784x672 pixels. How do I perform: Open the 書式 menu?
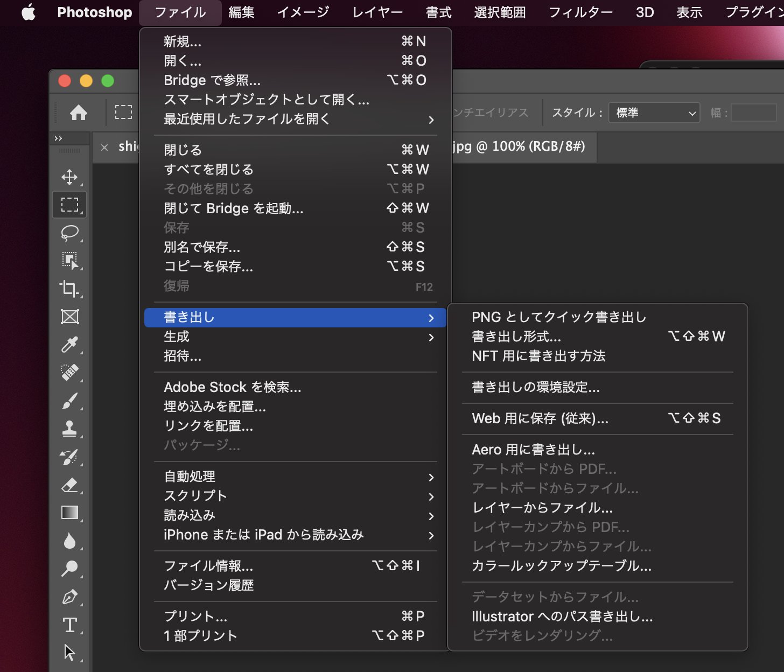(438, 12)
